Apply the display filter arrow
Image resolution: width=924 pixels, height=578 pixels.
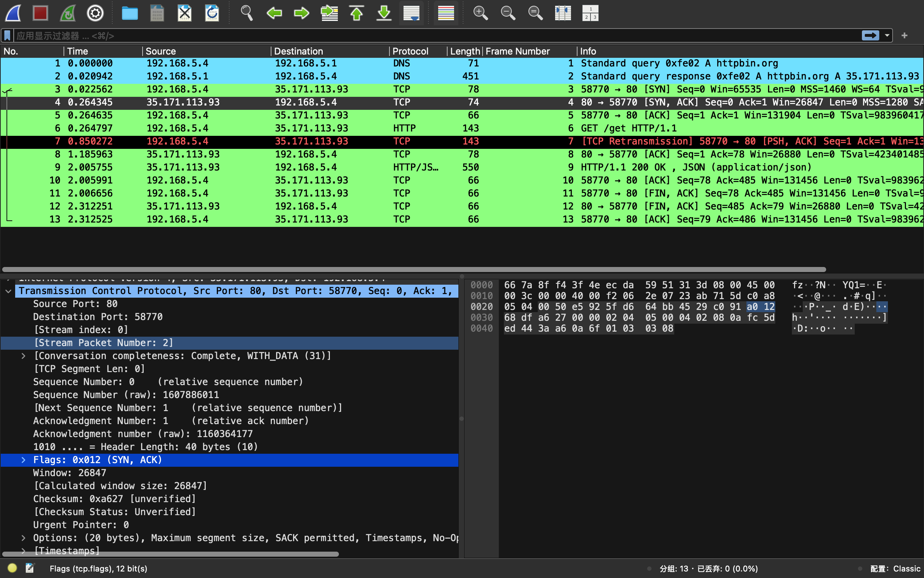tap(870, 35)
